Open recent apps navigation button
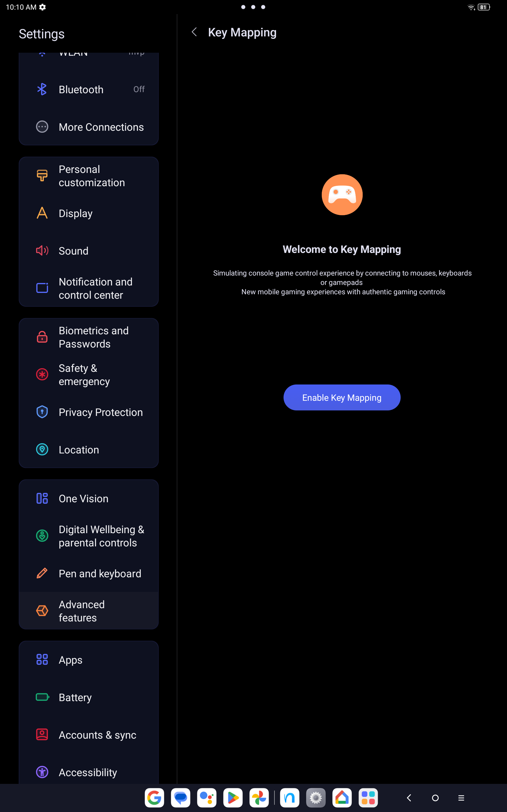 point(461,798)
